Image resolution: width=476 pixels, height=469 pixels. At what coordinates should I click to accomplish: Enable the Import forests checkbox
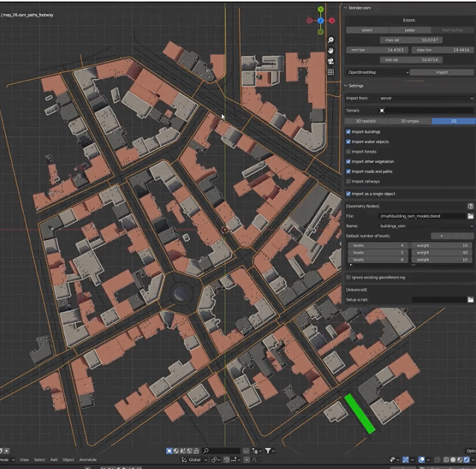(349, 151)
